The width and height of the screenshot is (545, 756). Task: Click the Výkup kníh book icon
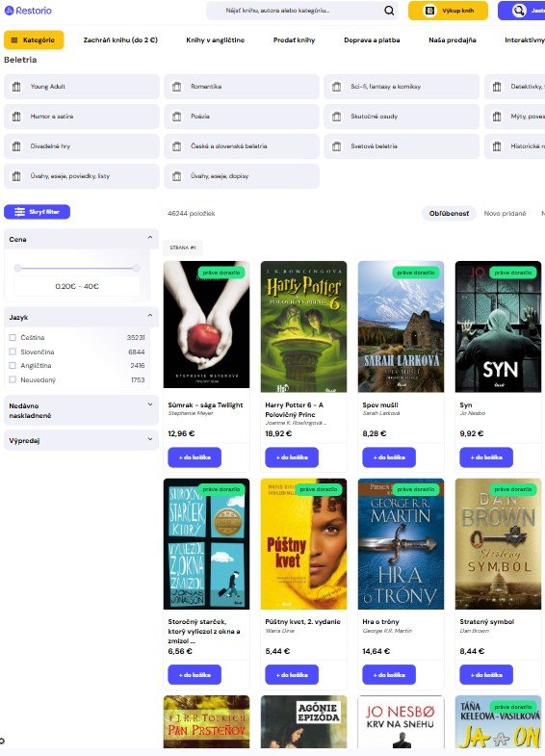(429, 11)
